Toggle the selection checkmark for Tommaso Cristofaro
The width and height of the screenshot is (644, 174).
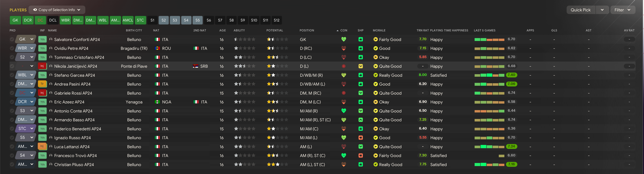(x=12, y=57)
